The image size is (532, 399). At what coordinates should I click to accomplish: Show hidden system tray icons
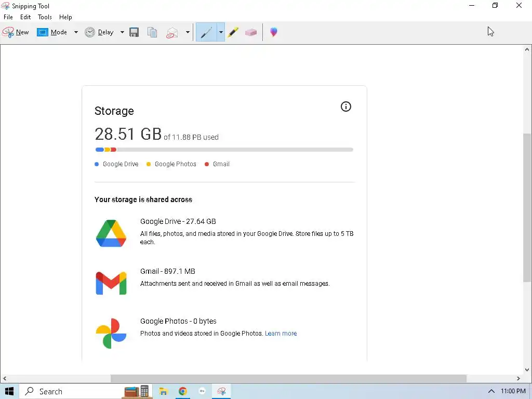click(491, 391)
